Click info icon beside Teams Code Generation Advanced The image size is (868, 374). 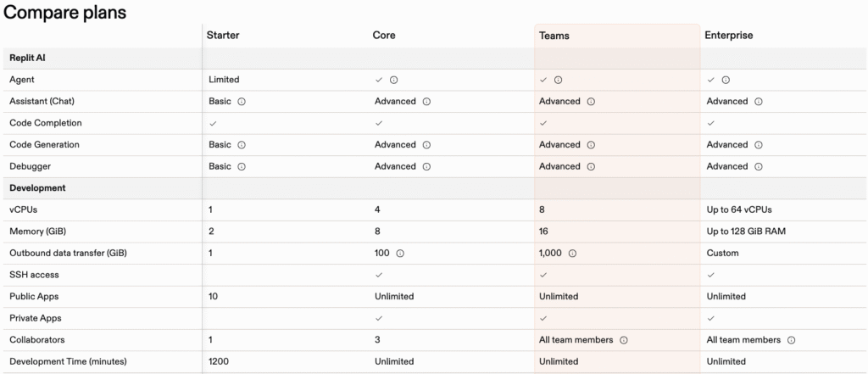pyautogui.click(x=591, y=145)
